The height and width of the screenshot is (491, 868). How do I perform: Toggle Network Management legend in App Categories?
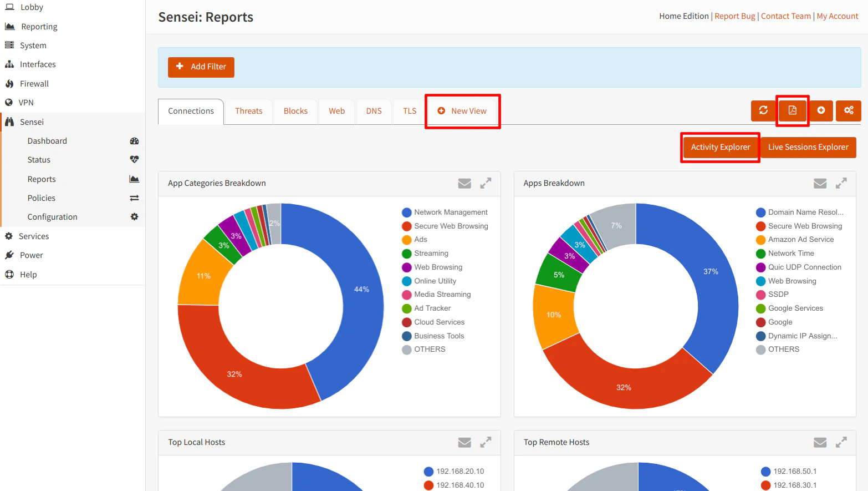point(445,212)
